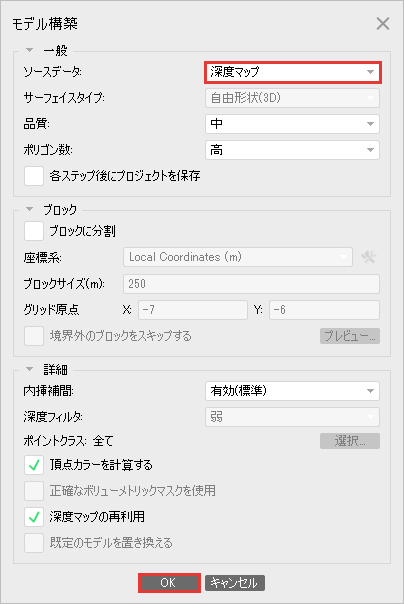Collapse the ブロック section
Screen dimensions: 404x604
[x=29, y=209]
